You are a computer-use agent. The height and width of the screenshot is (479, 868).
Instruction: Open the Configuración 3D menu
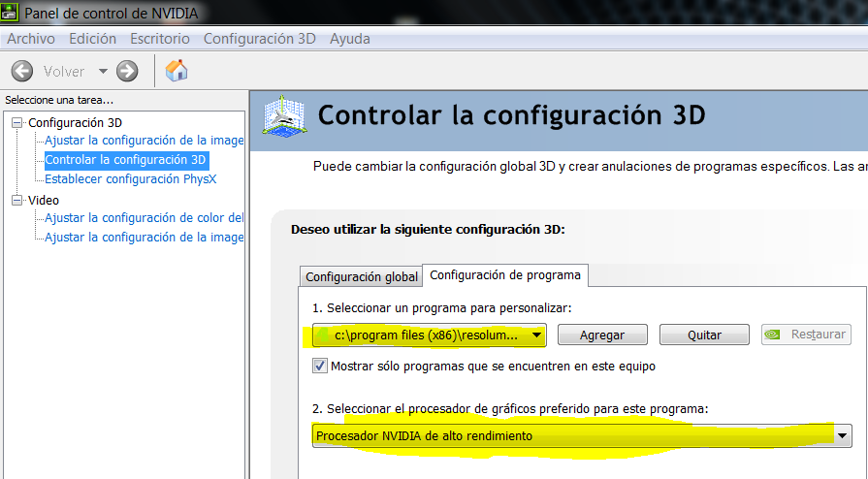click(259, 39)
